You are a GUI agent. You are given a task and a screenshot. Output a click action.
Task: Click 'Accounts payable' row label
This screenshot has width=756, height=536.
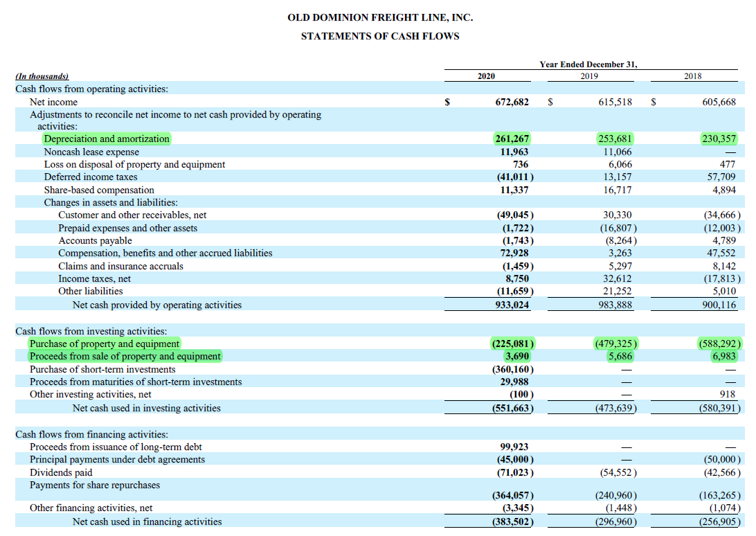95,241
